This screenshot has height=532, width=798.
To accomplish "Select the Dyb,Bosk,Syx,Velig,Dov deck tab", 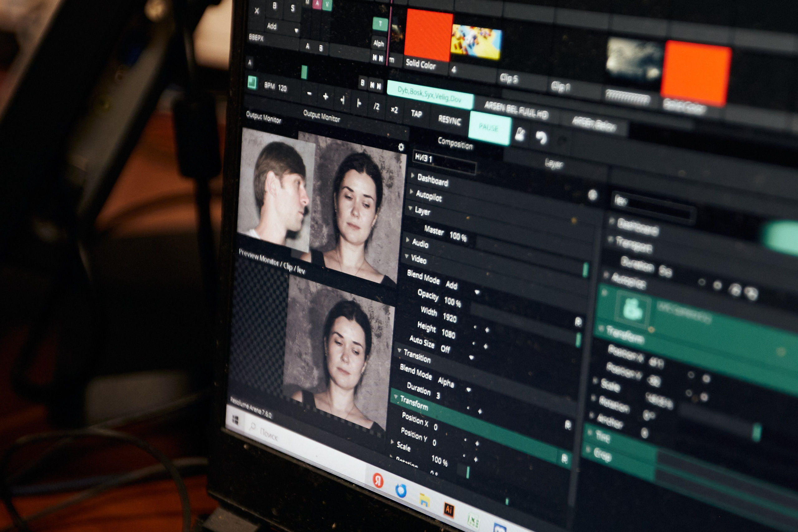I will 429,95.
